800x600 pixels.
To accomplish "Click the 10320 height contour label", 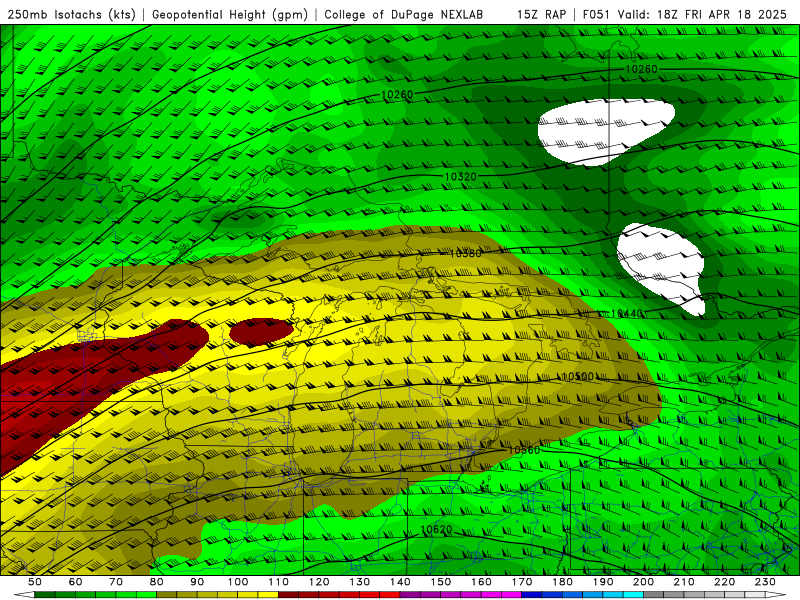I will click(461, 177).
